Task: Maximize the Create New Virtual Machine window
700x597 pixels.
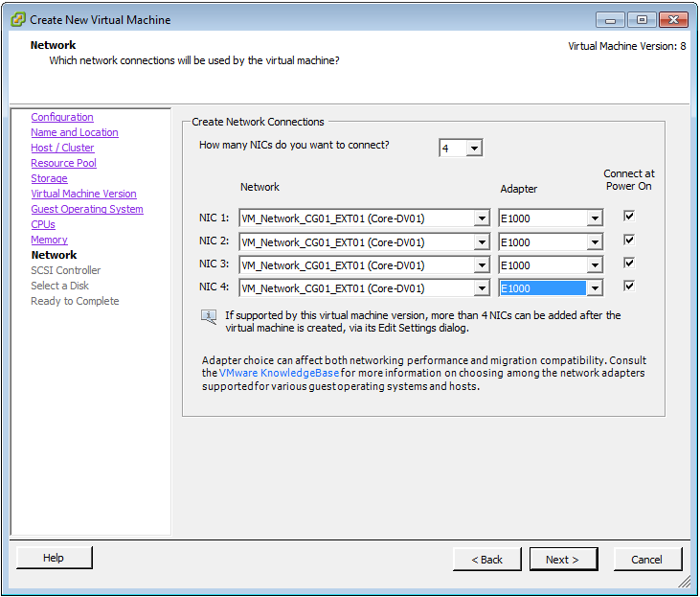Action: coord(642,20)
